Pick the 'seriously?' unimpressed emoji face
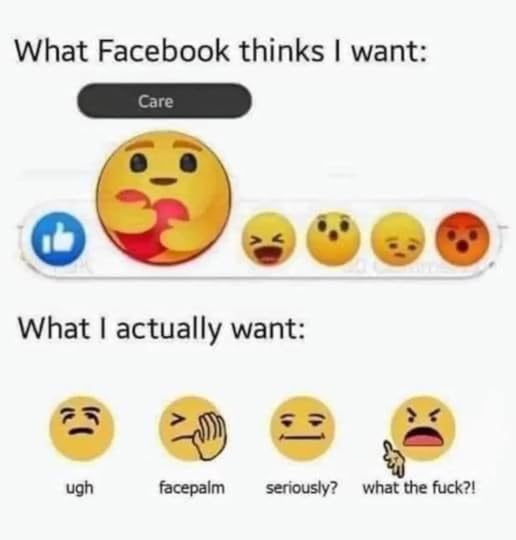 point(302,428)
